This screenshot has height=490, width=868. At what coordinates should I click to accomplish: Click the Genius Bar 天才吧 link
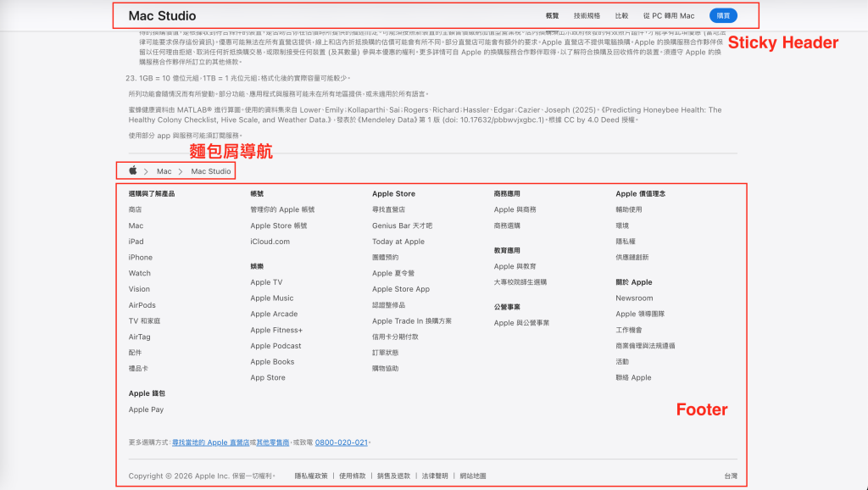pyautogui.click(x=403, y=226)
